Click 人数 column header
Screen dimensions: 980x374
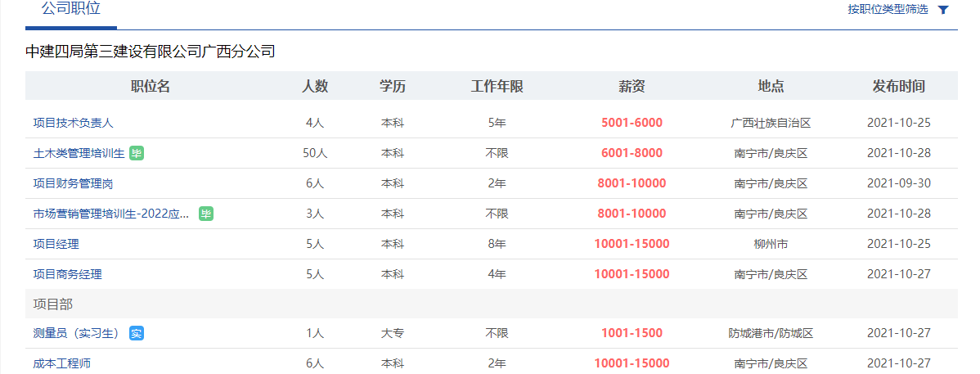click(x=315, y=86)
